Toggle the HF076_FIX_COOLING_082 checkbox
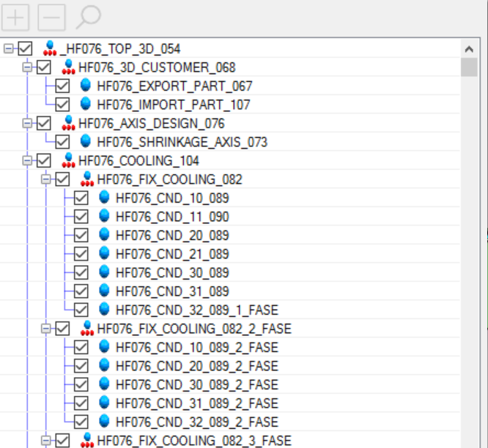The width and height of the screenshot is (488, 448). (62, 179)
